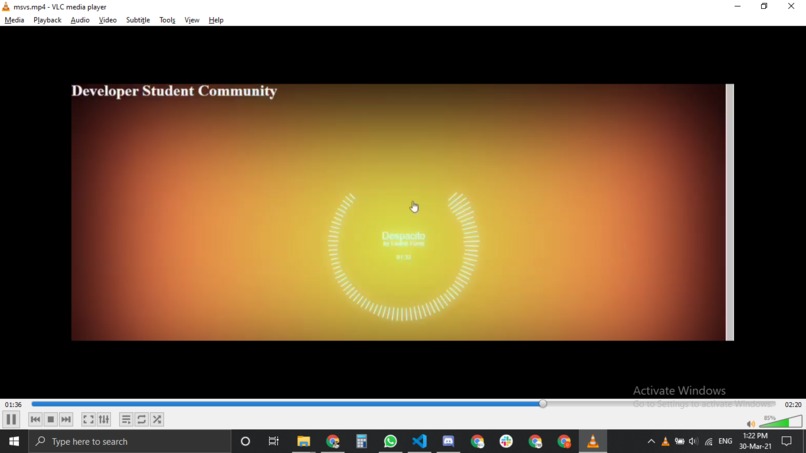Open the Windows Start menu
806x453 pixels.
(x=14, y=441)
